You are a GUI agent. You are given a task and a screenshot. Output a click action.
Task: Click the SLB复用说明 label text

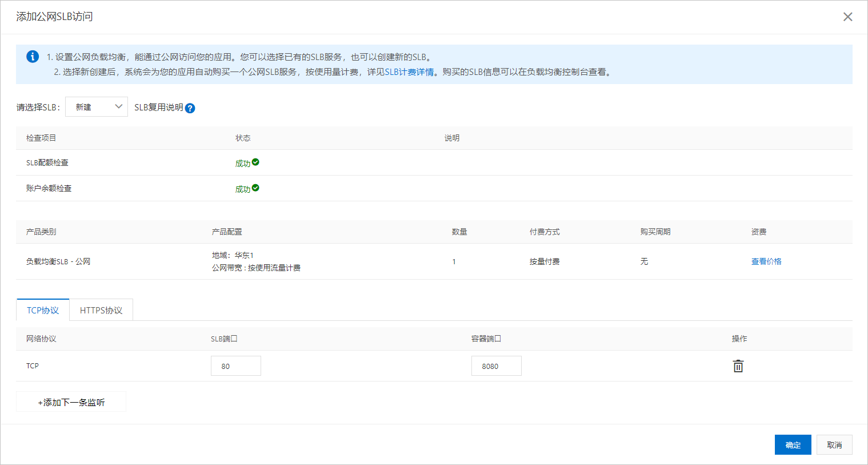[x=159, y=108]
